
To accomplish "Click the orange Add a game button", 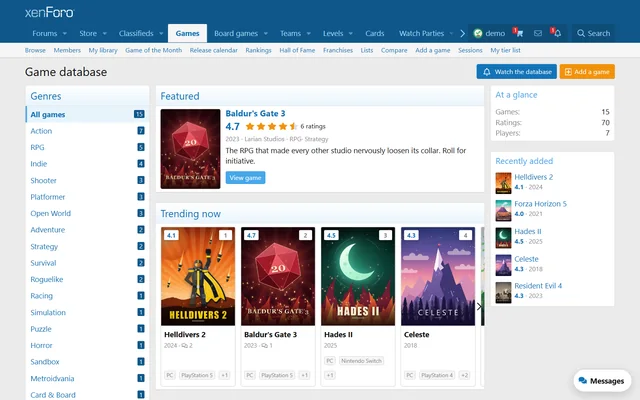I will pos(587,72).
